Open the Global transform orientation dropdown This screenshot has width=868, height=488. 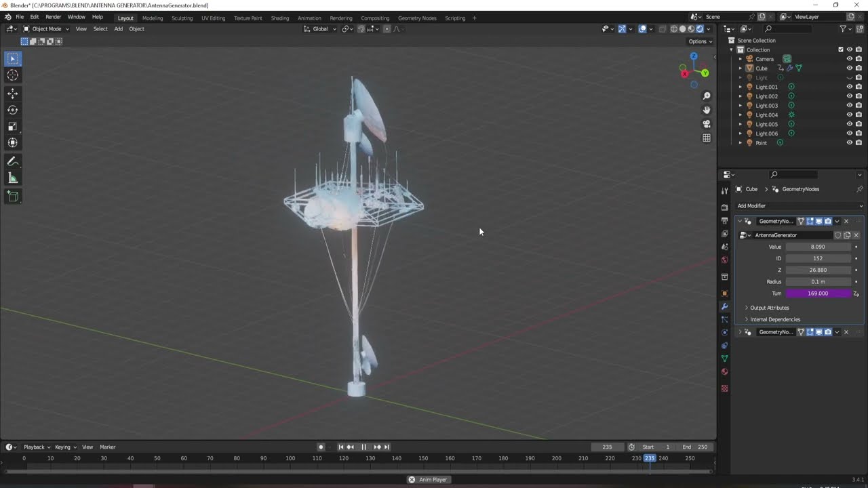(319, 29)
